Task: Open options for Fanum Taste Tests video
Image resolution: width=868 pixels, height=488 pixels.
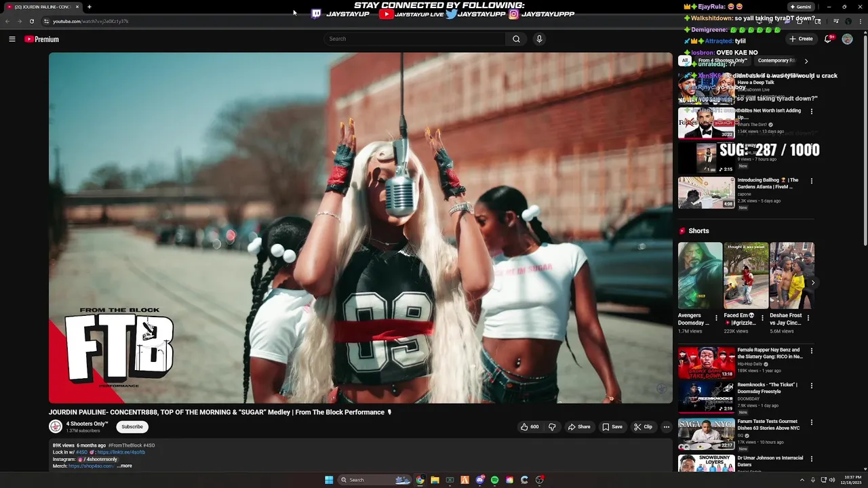Action: coord(812,422)
